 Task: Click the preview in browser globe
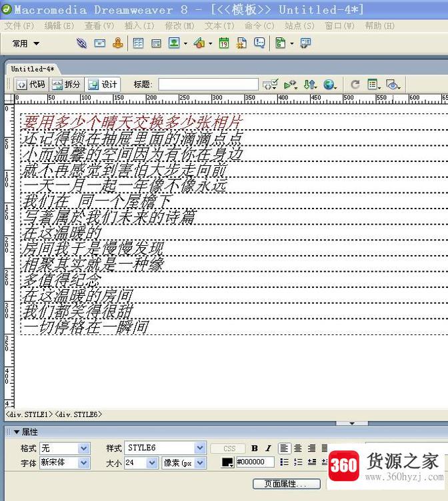coord(329,85)
